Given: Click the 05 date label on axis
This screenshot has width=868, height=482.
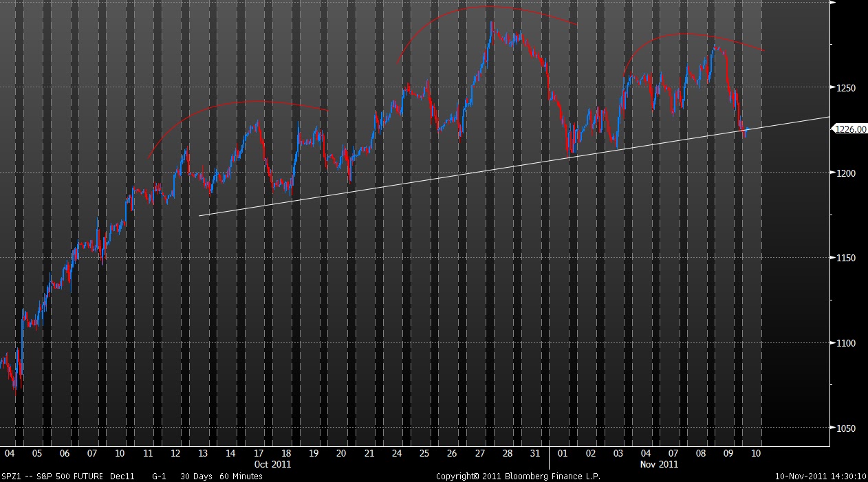Looking at the screenshot, I should [37, 454].
